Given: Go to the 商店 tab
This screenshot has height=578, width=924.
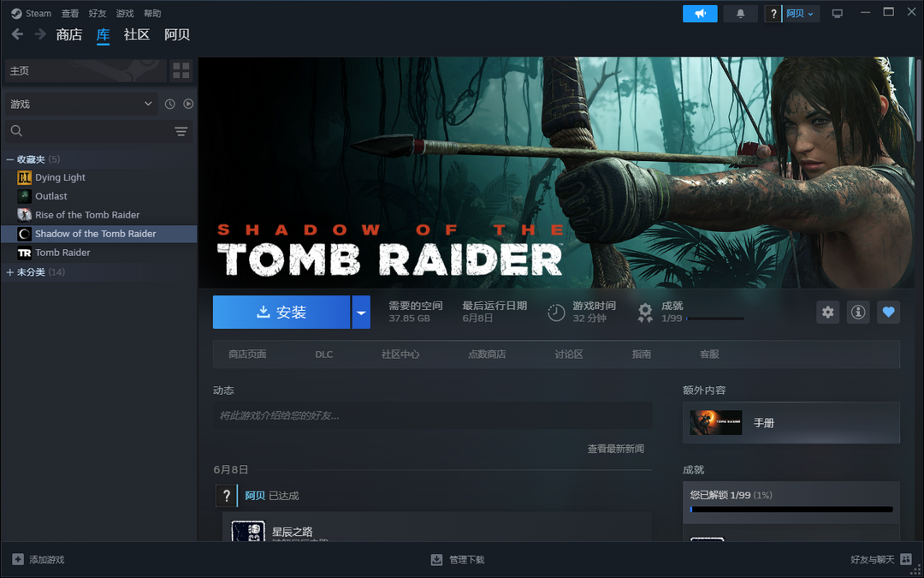Looking at the screenshot, I should pos(69,35).
